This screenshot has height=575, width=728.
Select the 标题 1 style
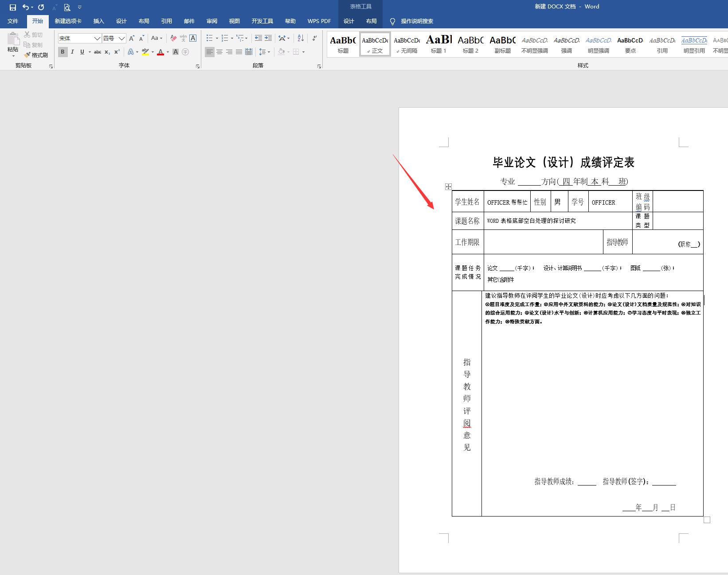(438, 44)
